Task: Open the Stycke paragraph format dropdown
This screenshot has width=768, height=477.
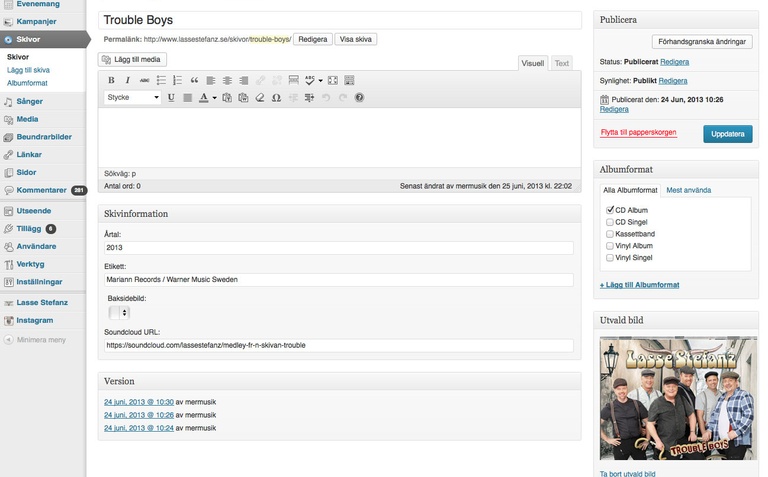Action: (x=133, y=98)
